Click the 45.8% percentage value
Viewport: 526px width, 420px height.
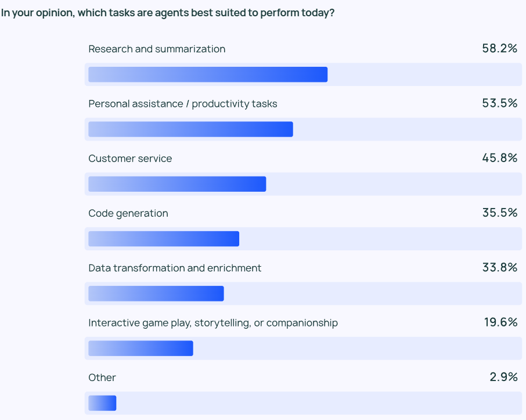tap(500, 158)
